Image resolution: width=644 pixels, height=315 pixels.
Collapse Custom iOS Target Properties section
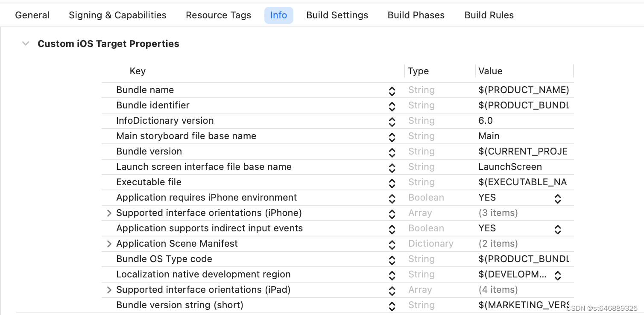tap(26, 44)
